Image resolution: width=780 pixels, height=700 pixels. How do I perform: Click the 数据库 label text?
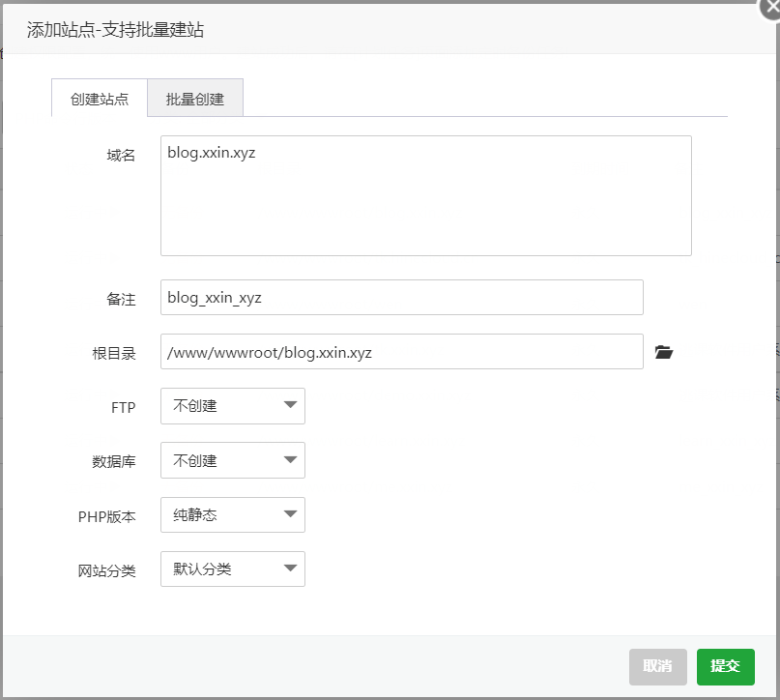114,461
